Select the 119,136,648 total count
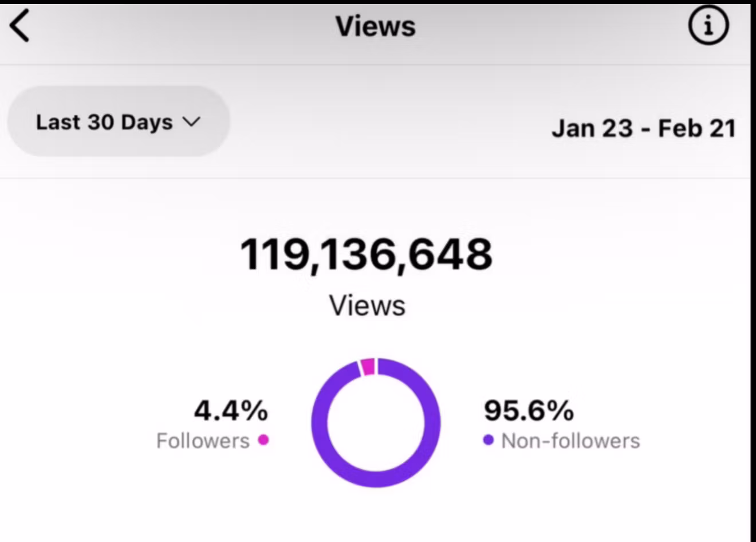Screen dimensions: 756x542 click(366, 254)
